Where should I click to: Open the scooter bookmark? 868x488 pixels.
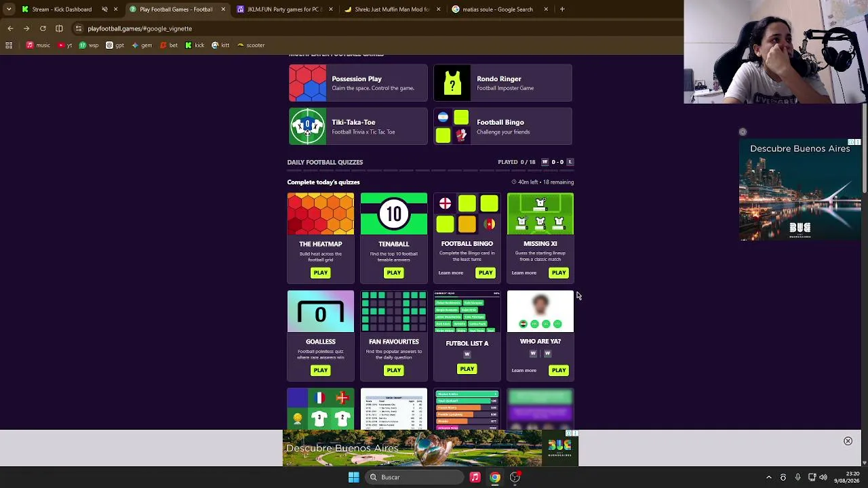(251, 45)
